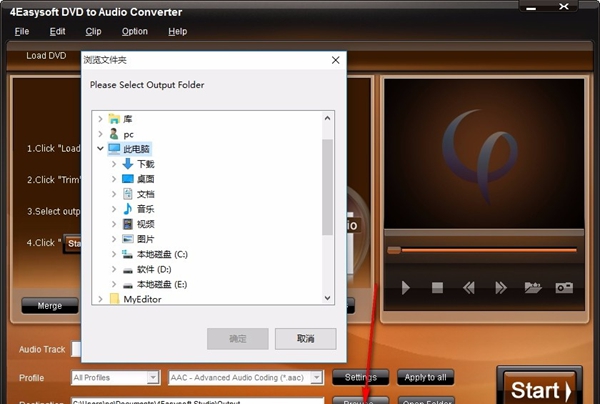Select 本地磁盘 (E:) drive
This screenshot has width=600, height=404.
(x=155, y=284)
